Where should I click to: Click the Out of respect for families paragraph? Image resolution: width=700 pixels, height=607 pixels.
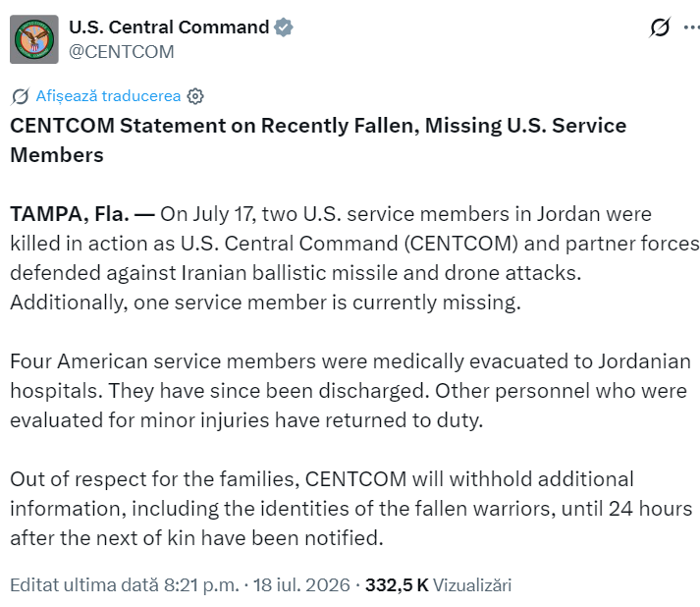click(x=350, y=509)
